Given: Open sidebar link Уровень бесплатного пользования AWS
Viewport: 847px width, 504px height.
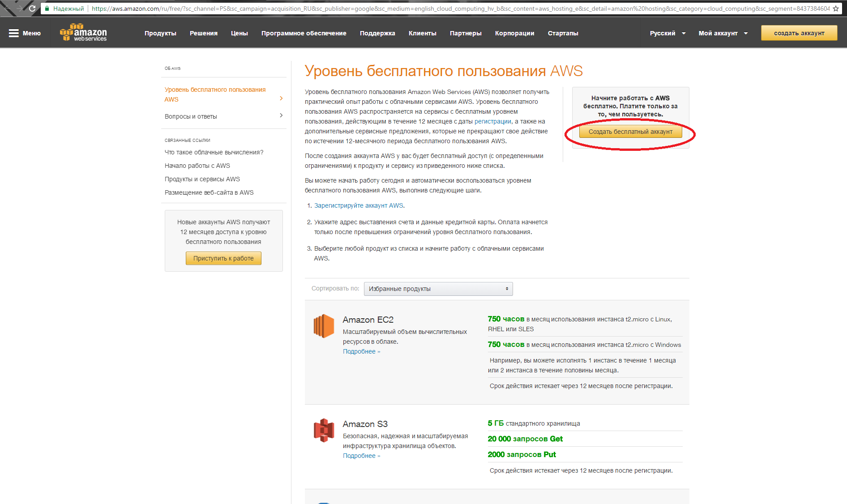Looking at the screenshot, I should pos(215,94).
